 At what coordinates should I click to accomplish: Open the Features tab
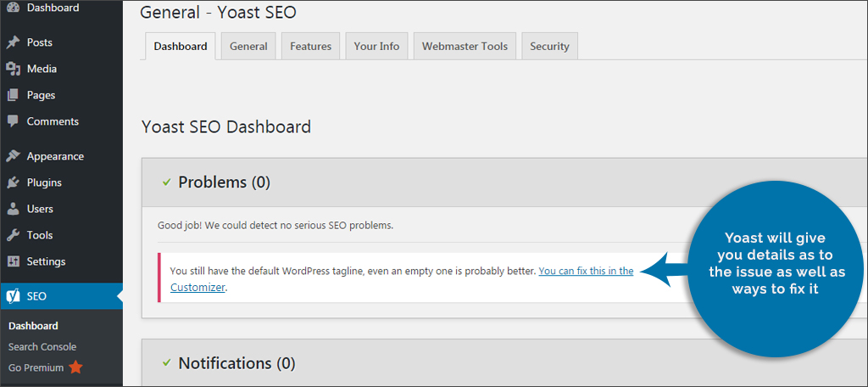click(x=310, y=47)
